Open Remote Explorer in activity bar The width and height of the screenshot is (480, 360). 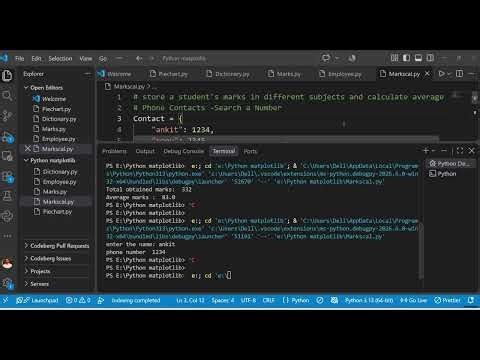7,156
